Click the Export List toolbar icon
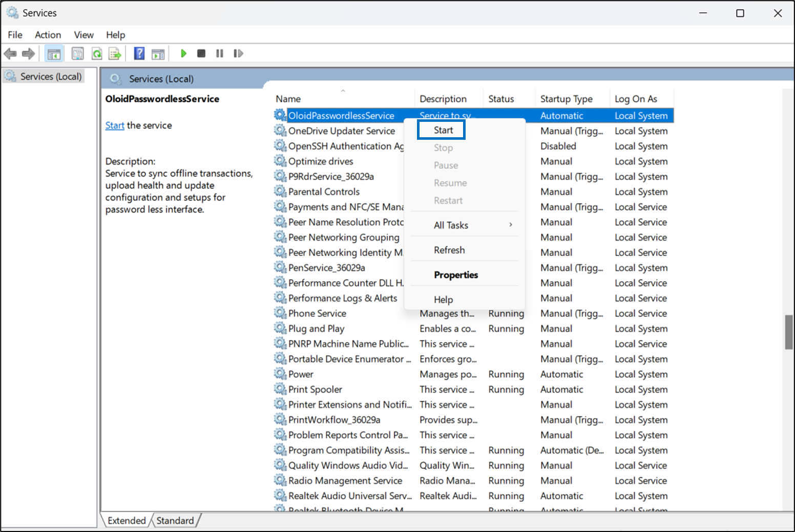Image resolution: width=795 pixels, height=532 pixels. coord(115,53)
